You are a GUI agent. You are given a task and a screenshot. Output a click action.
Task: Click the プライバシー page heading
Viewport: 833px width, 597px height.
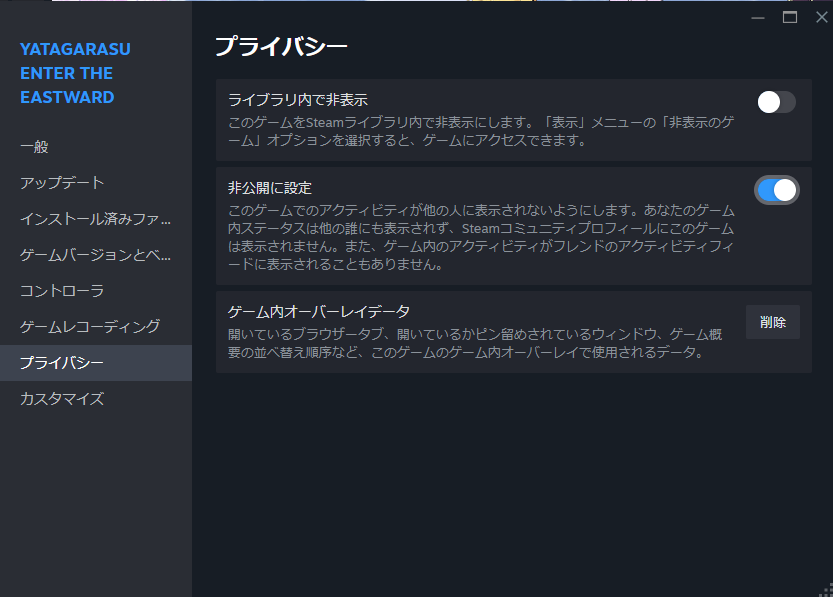tap(281, 46)
